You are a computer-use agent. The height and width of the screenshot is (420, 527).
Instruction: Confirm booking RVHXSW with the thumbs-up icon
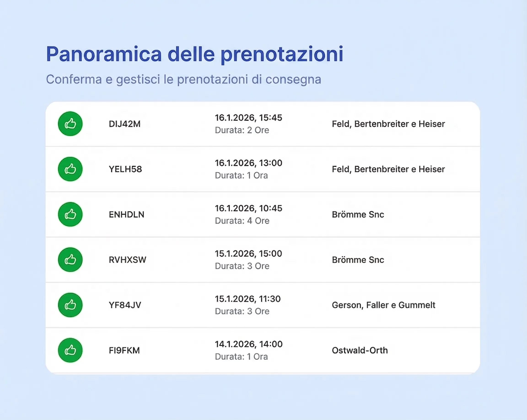(x=70, y=260)
